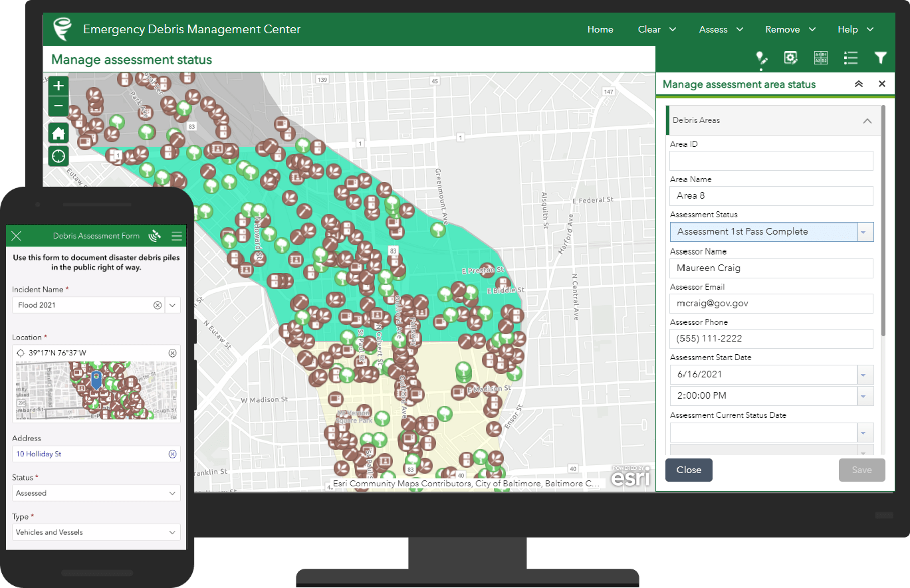Open the Assessment Start Date picker
Image resolution: width=910 pixels, height=588 pixels.
pyautogui.click(x=864, y=374)
